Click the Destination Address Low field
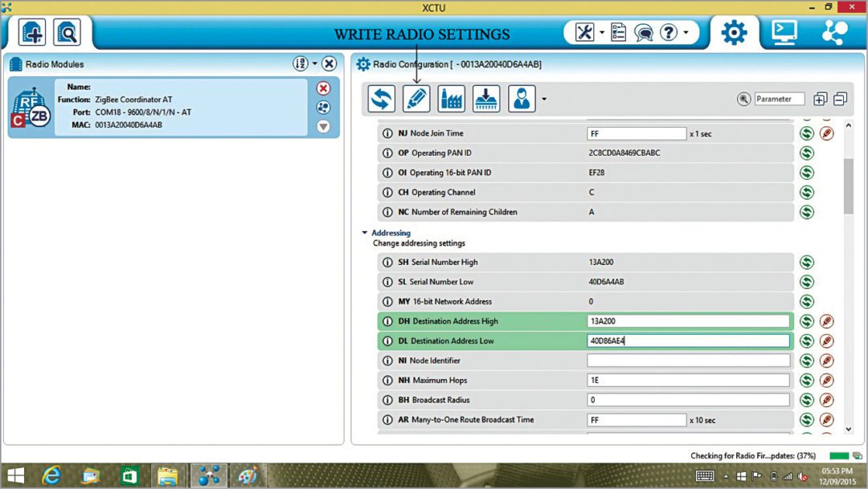868x489 pixels. (688, 340)
